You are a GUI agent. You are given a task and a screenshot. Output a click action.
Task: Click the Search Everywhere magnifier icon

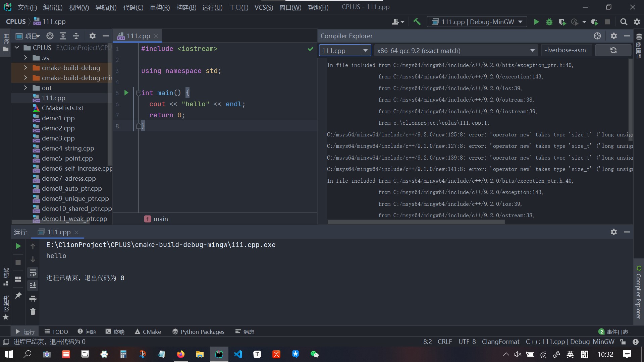coord(624,22)
